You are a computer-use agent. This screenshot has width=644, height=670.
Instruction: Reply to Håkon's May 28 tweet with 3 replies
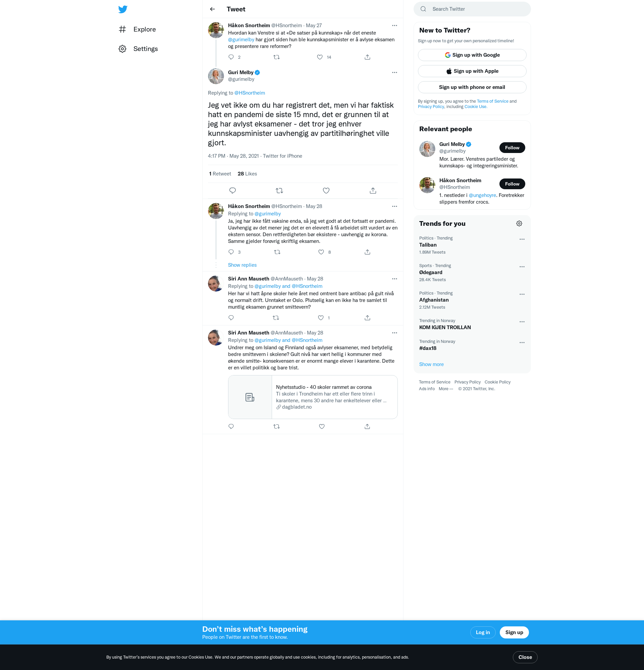(x=231, y=252)
